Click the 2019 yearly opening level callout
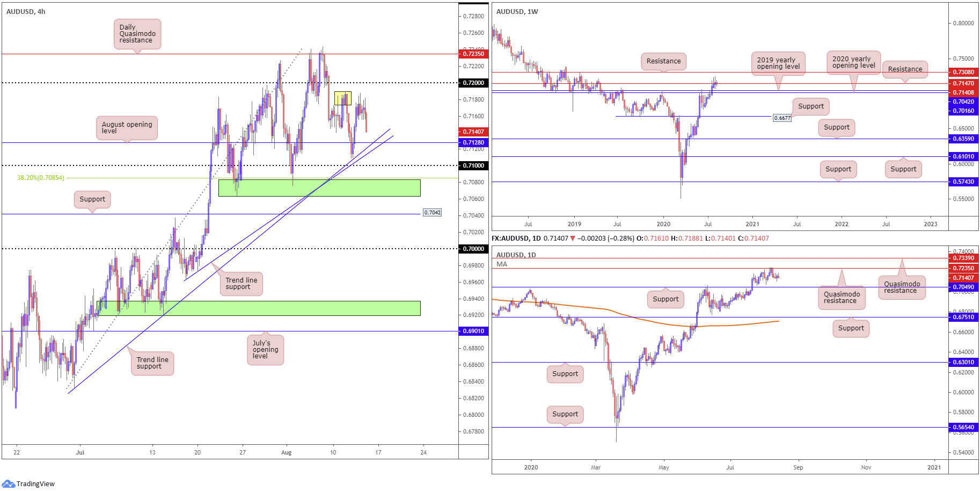 [778, 63]
